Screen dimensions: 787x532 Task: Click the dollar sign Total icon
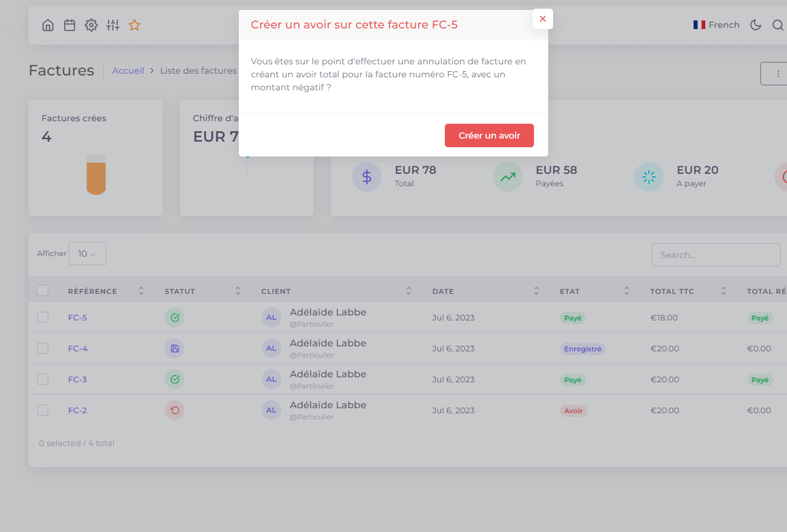pyautogui.click(x=367, y=177)
